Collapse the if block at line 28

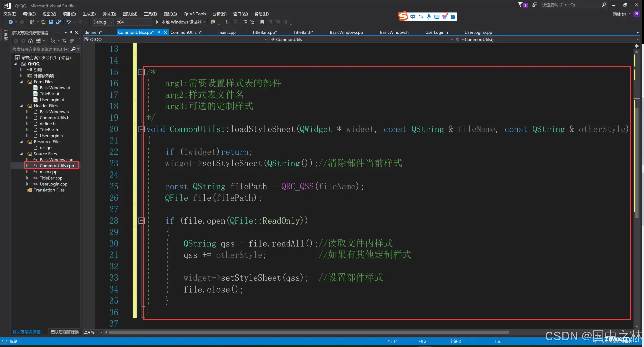point(141,221)
